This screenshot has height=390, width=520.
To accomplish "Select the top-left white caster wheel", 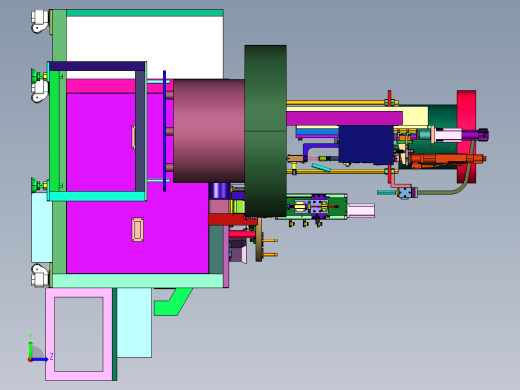I will click(x=40, y=21).
